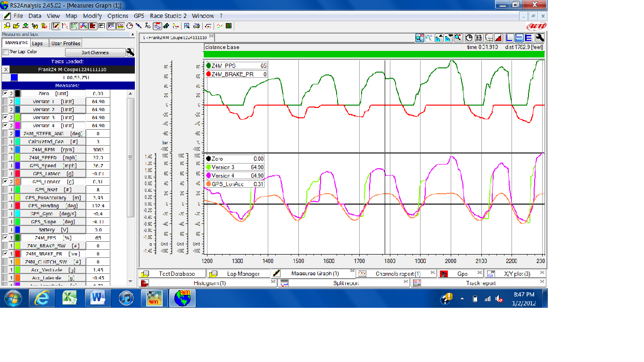Open Internet Explorer from the taskbar
Screen dimensions: 644x362
tap(41, 298)
